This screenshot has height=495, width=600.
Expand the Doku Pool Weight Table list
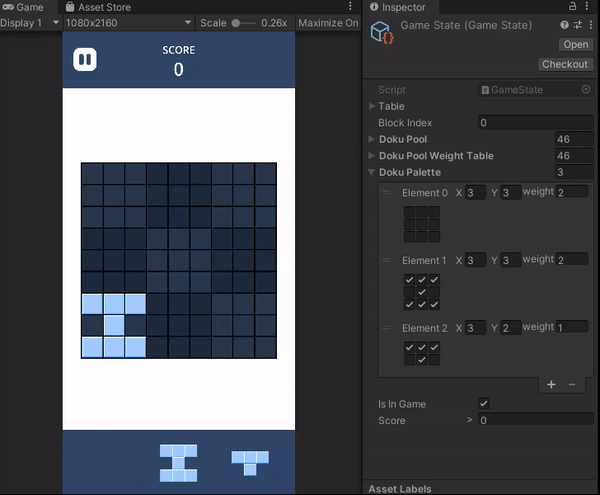(372, 155)
